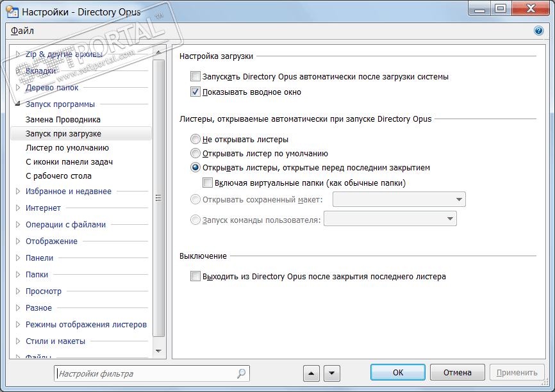Click Интернет category label
555x392 pixels.
[43, 208]
